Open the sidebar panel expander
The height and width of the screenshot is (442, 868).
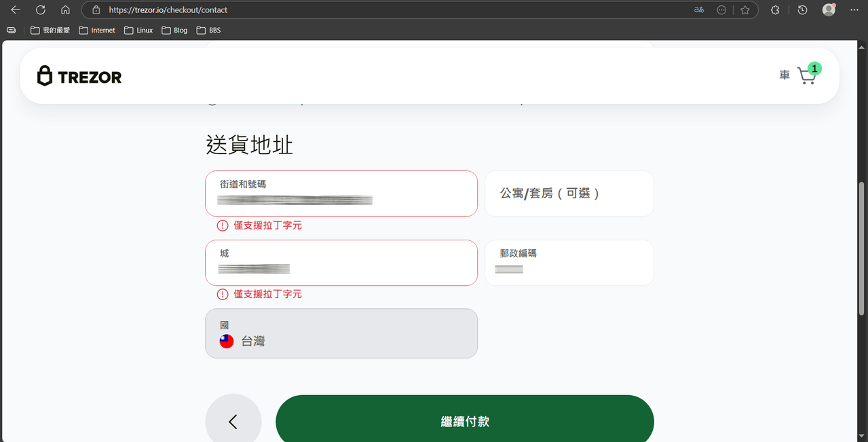click(11, 30)
